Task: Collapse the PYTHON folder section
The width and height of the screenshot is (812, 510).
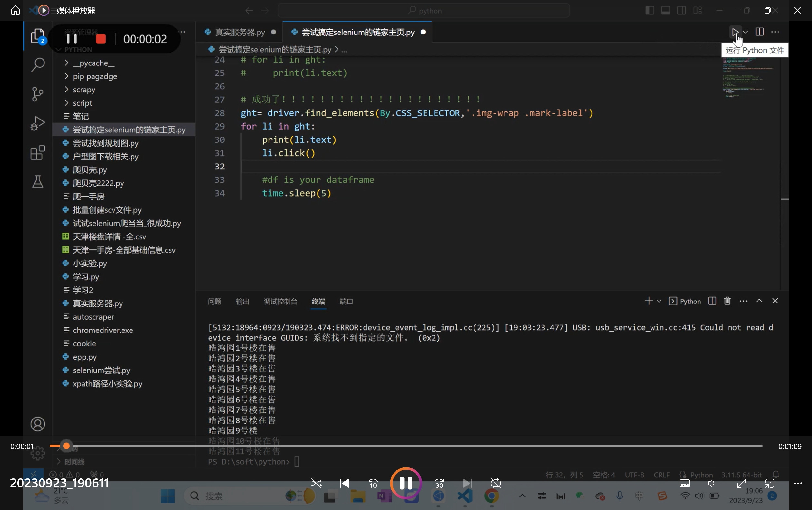Action: 74,50
